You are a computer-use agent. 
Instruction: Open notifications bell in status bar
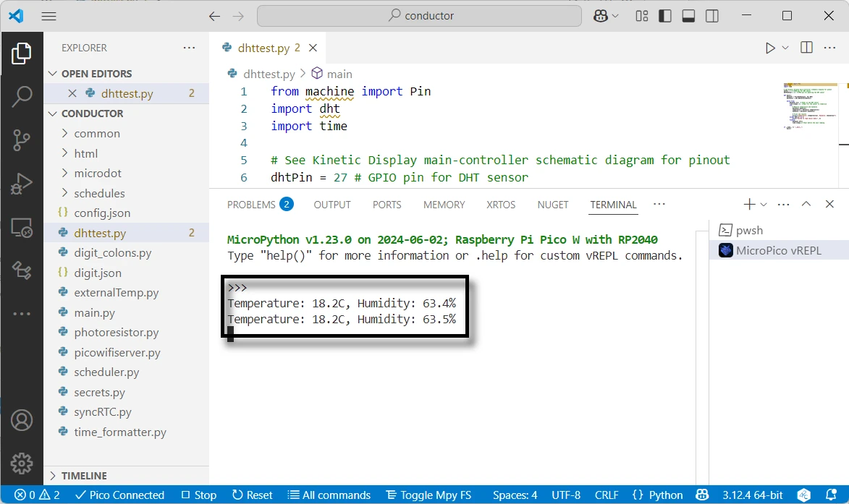(831, 495)
